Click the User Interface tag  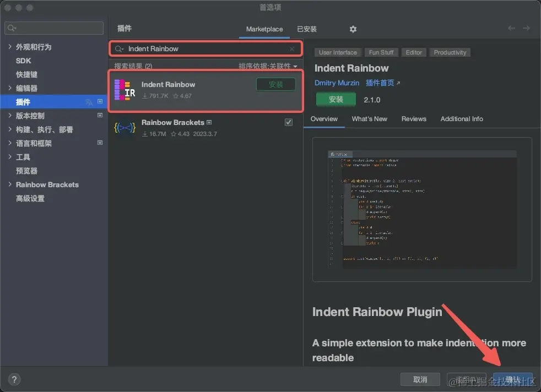[x=338, y=52]
